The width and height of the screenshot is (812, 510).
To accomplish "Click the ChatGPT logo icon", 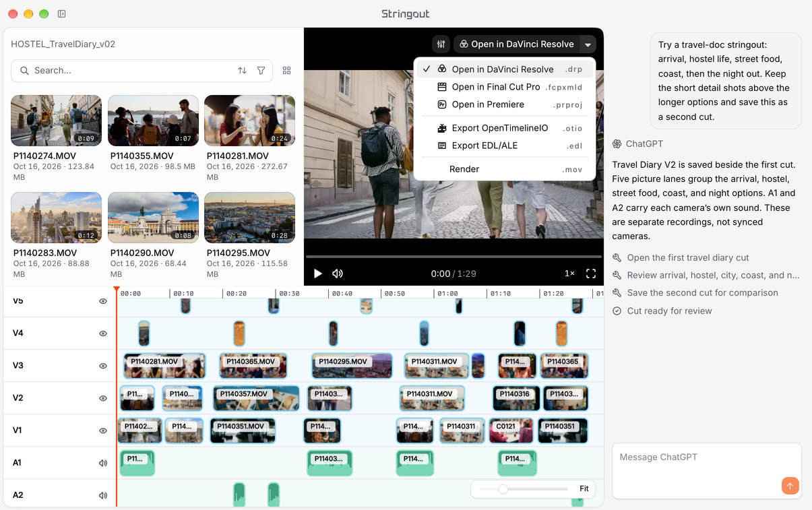I will [x=617, y=144].
